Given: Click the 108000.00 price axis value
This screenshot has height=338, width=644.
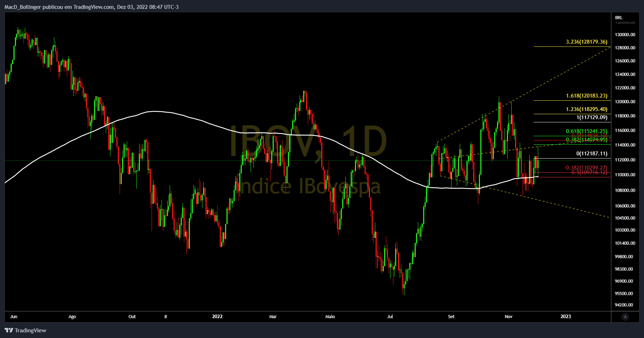Looking at the screenshot, I should [625, 190].
